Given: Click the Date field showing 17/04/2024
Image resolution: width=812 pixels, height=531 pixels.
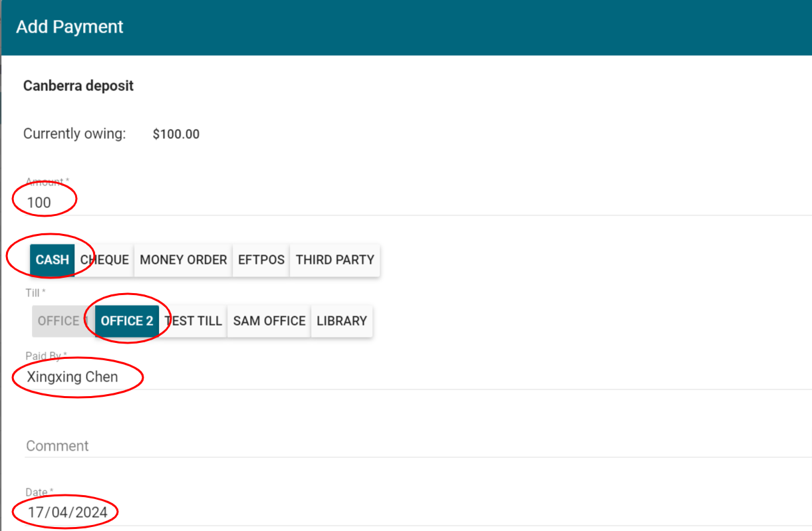Looking at the screenshot, I should coord(200,512).
